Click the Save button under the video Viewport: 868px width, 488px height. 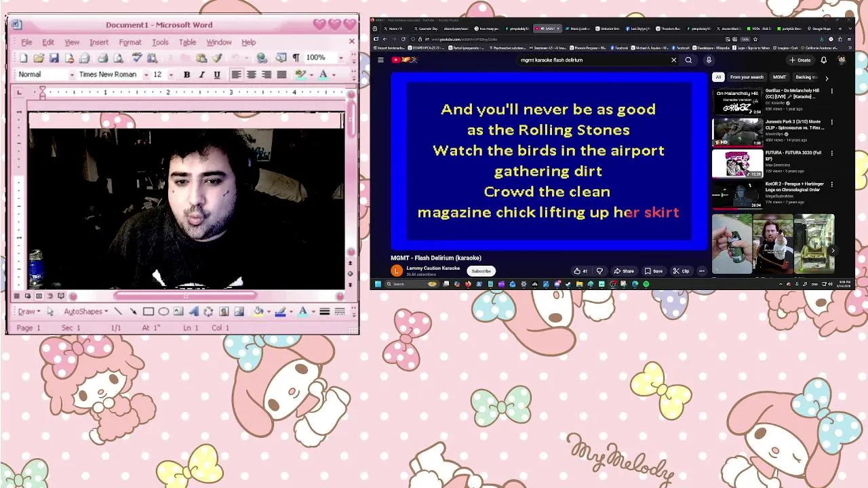[653, 271]
